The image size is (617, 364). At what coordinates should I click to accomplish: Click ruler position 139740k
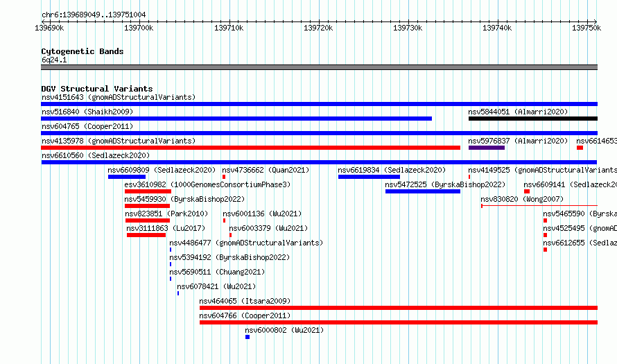coord(497,28)
